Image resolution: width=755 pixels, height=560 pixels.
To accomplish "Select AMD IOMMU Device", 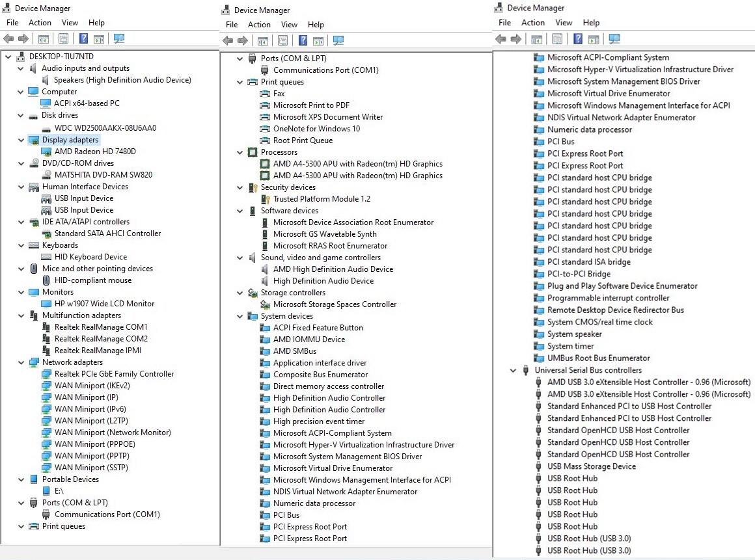I will click(x=309, y=340).
